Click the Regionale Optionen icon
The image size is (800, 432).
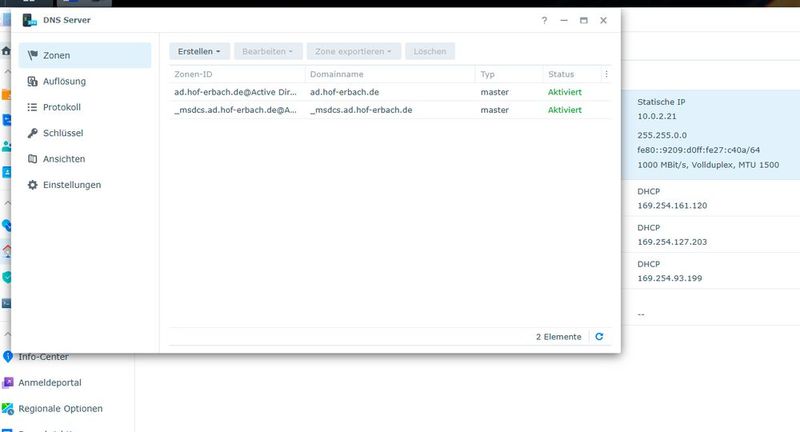click(x=8, y=409)
